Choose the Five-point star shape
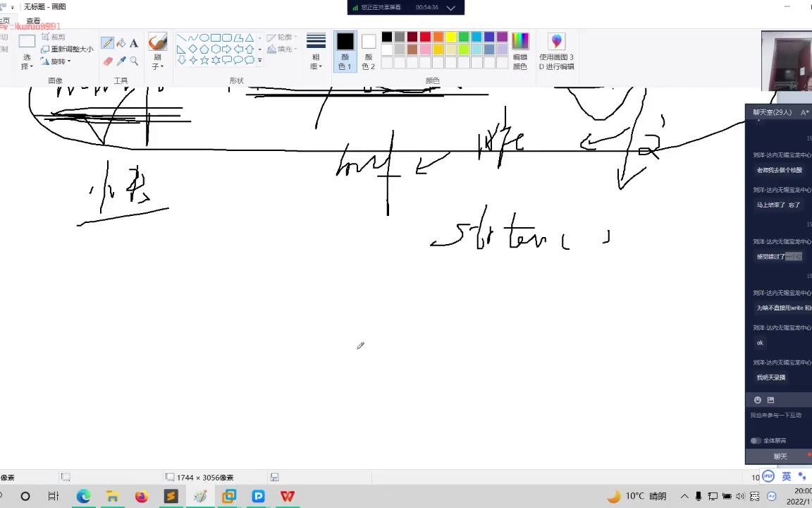The width and height of the screenshot is (812, 508). [x=204, y=60]
